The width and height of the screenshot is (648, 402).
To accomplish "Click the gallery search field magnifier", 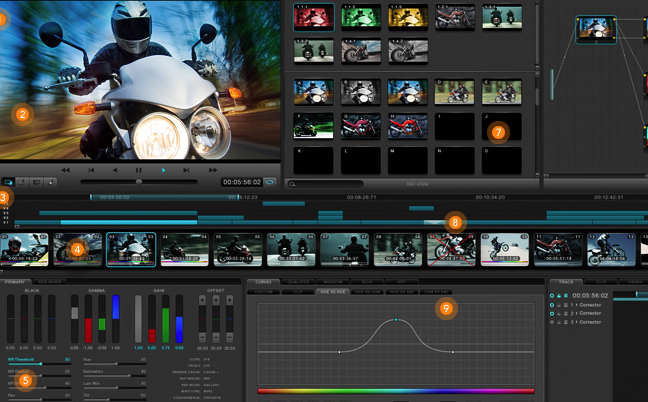I will [x=292, y=184].
